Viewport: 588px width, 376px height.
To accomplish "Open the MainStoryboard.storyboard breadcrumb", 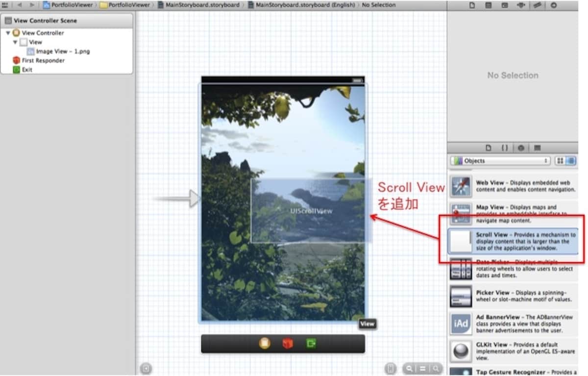I will (198, 5).
